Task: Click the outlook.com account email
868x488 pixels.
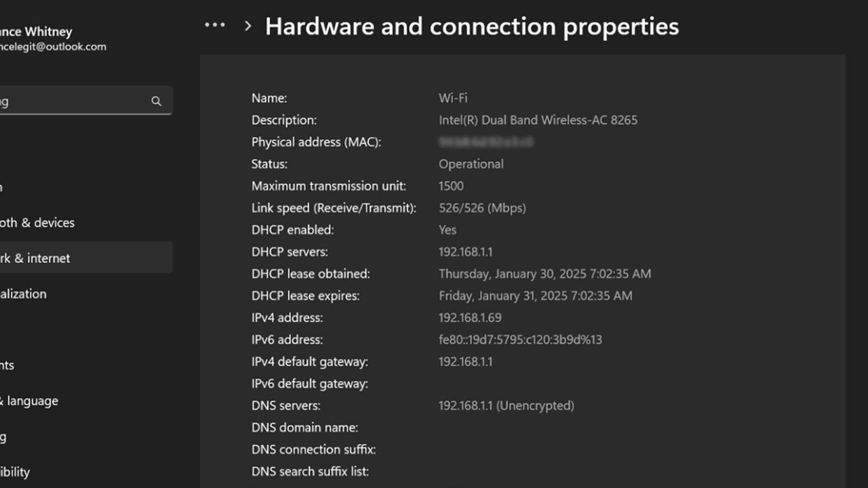Action: 54,47
